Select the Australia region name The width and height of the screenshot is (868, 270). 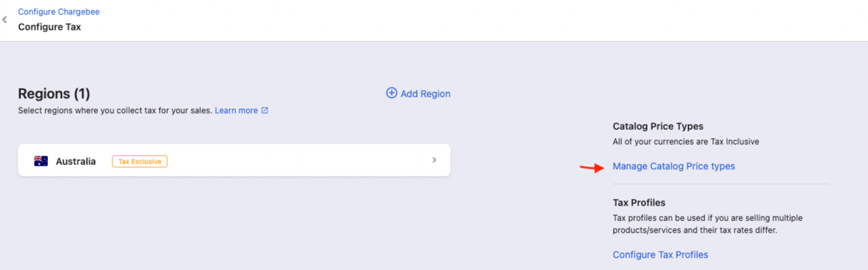click(x=76, y=161)
